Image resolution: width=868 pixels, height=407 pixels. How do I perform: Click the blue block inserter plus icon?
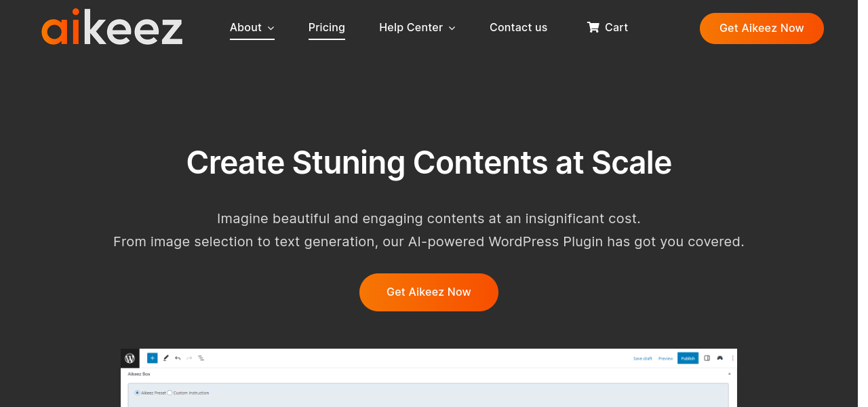coord(152,358)
